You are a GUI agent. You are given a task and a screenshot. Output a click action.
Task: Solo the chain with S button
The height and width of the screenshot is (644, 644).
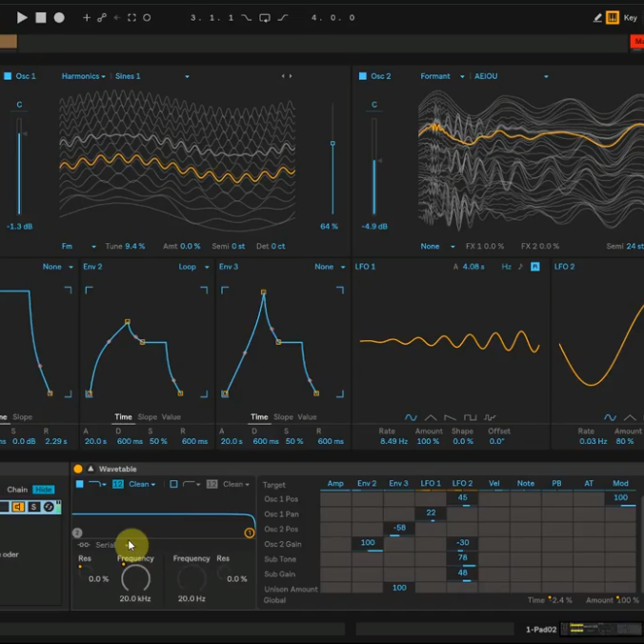pos(33,507)
